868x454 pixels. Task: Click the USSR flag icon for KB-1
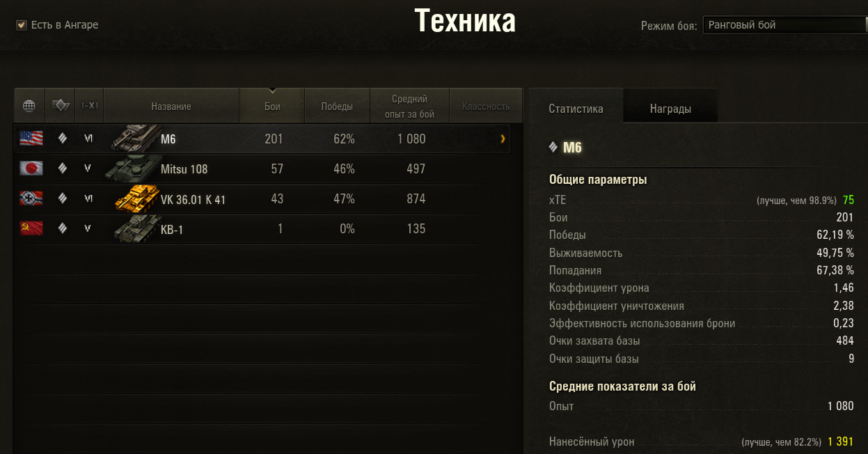click(x=31, y=228)
